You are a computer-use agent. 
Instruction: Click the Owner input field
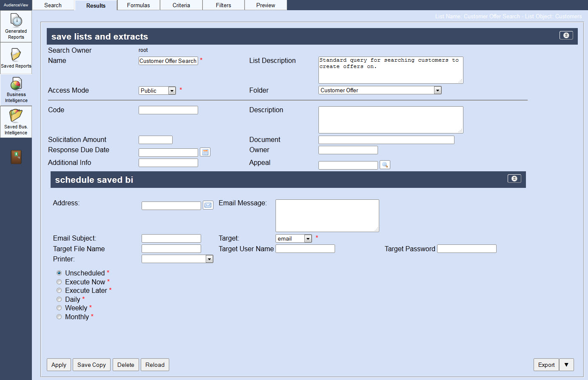click(348, 150)
